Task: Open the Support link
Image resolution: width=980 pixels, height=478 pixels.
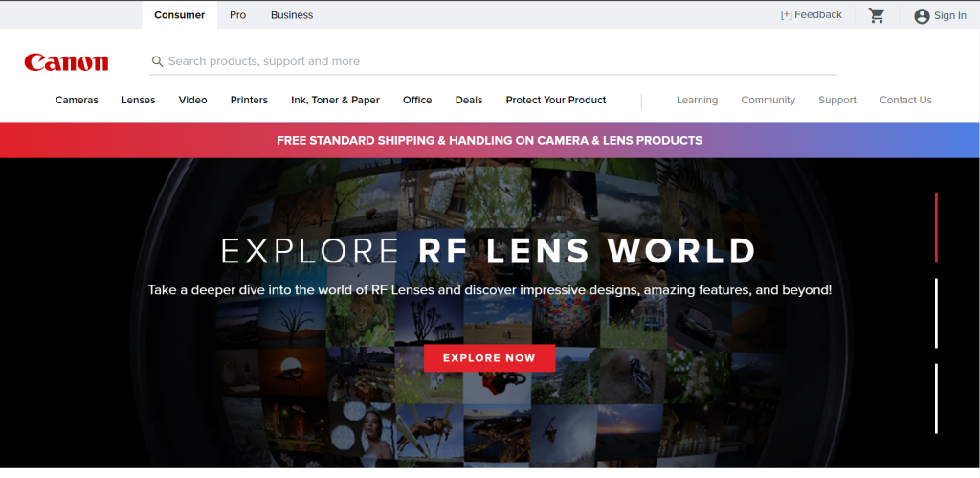Action: click(836, 101)
